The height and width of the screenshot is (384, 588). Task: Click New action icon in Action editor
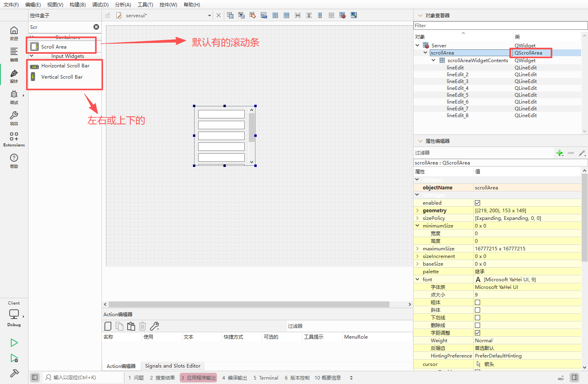(x=108, y=326)
